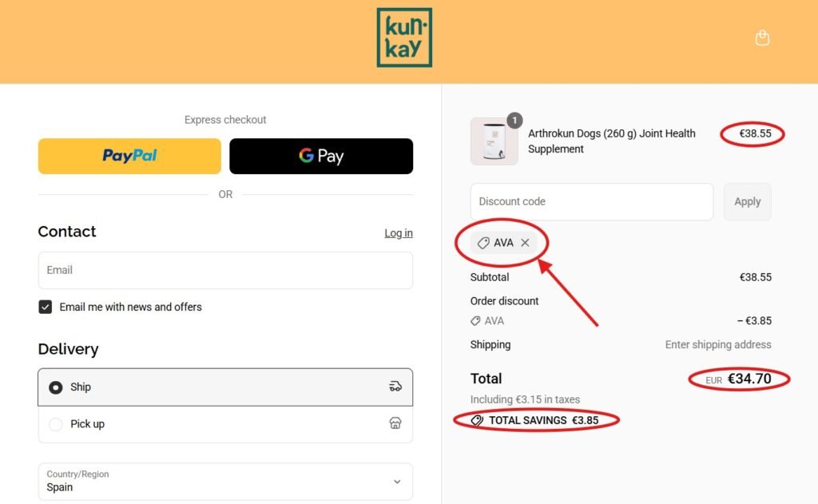Click the Total amount €34.70
Image resolution: width=818 pixels, height=504 pixels.
pyautogui.click(x=749, y=379)
